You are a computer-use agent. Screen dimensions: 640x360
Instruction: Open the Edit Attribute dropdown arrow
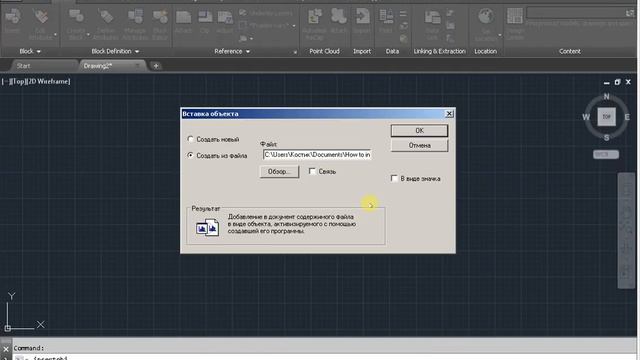(x=55, y=35)
